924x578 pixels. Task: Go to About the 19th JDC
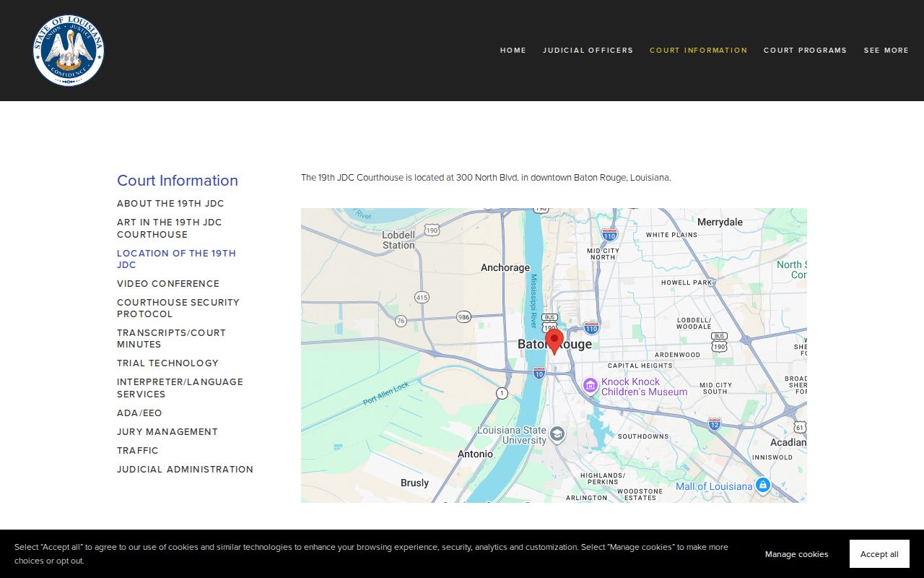click(x=170, y=204)
